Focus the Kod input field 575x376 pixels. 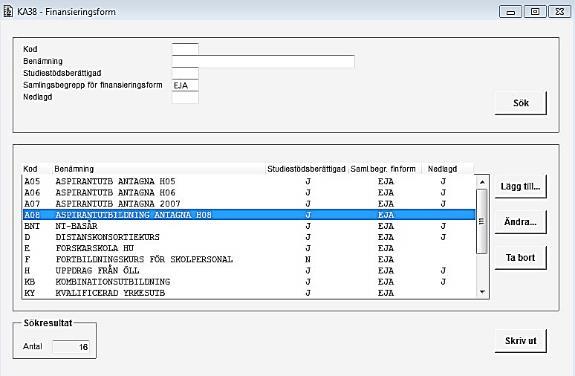tap(185, 49)
